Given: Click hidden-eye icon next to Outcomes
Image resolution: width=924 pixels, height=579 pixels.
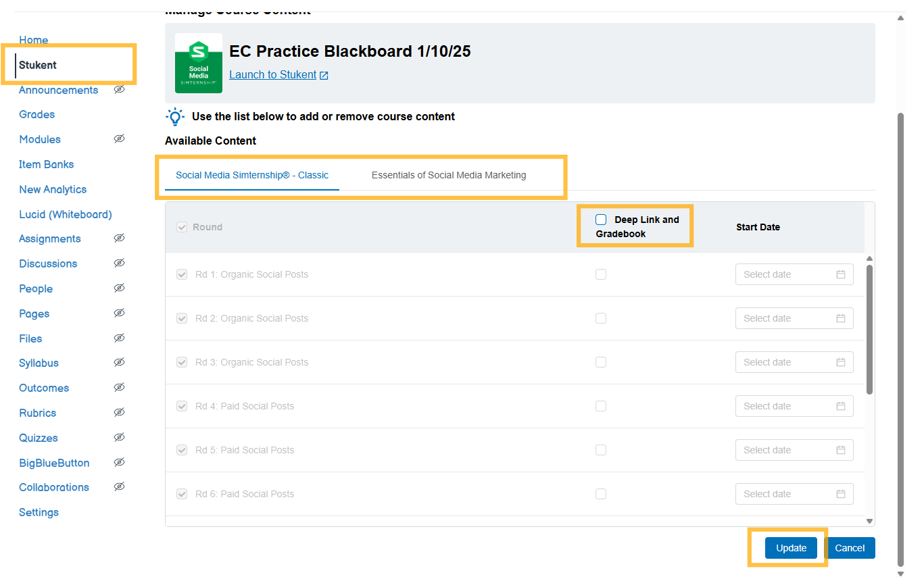Looking at the screenshot, I should [x=119, y=387].
